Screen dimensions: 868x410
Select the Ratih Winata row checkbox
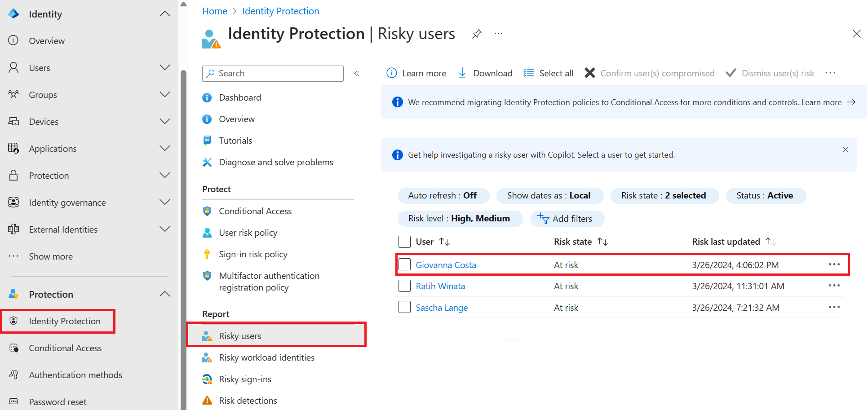click(x=404, y=286)
